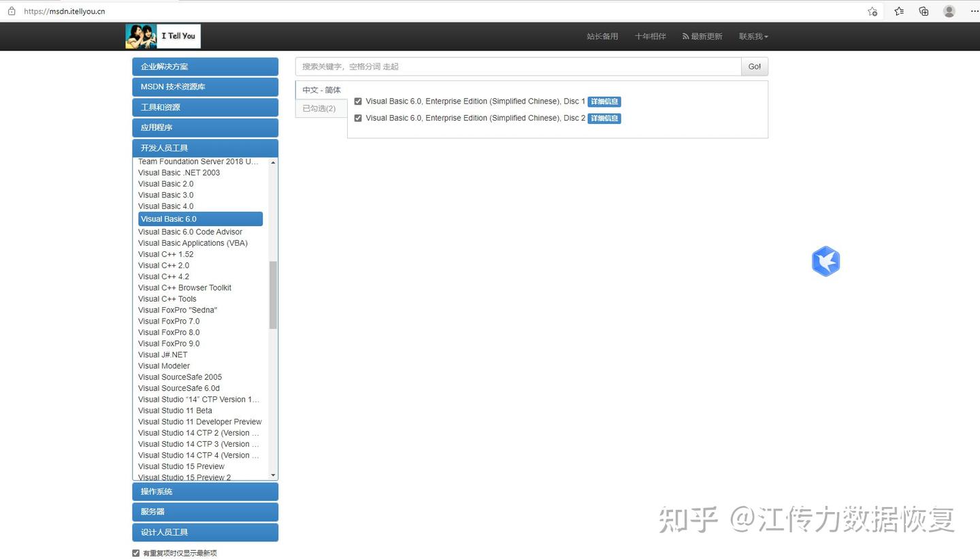Viewport: 980px width, 559px height.
Task: Select Visual C++ Tools
Action: point(167,299)
